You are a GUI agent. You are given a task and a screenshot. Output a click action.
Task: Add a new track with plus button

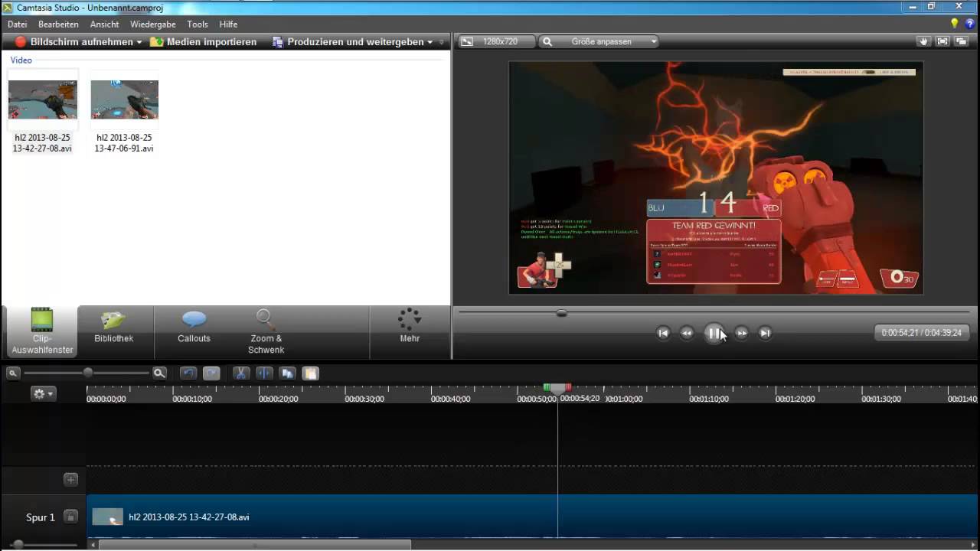(70, 480)
